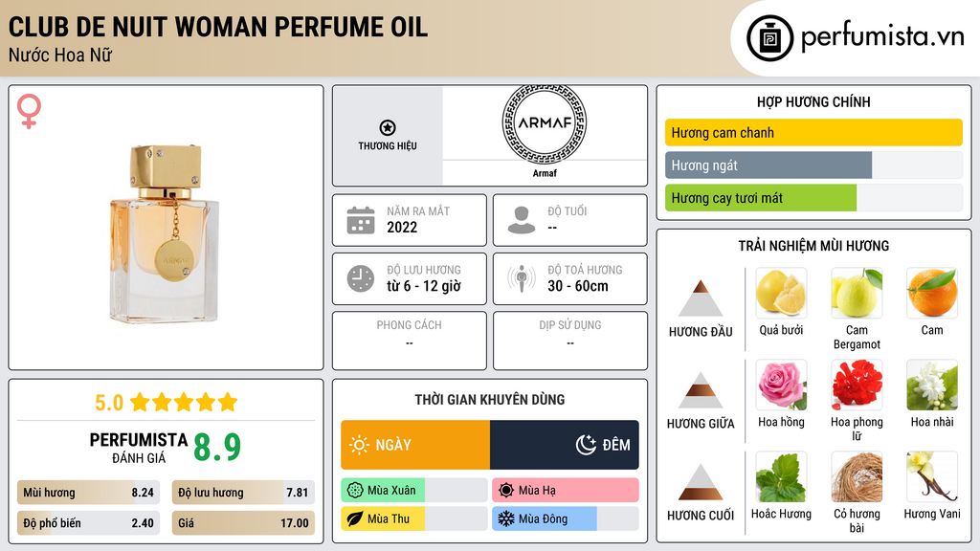The height and width of the screenshot is (551, 980).
Task: Click the yellow Hương cam chanh accord bar
Action: (x=813, y=133)
